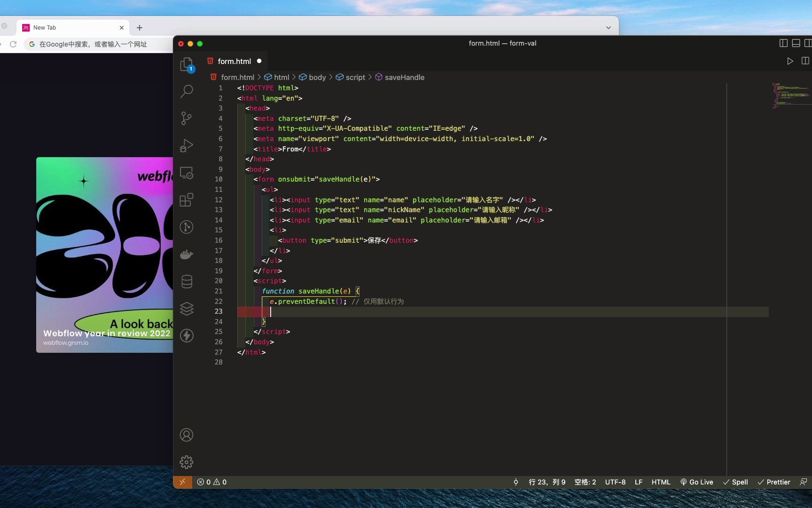Click the preventDefault call in code
This screenshot has height=508, width=812.
(x=306, y=302)
